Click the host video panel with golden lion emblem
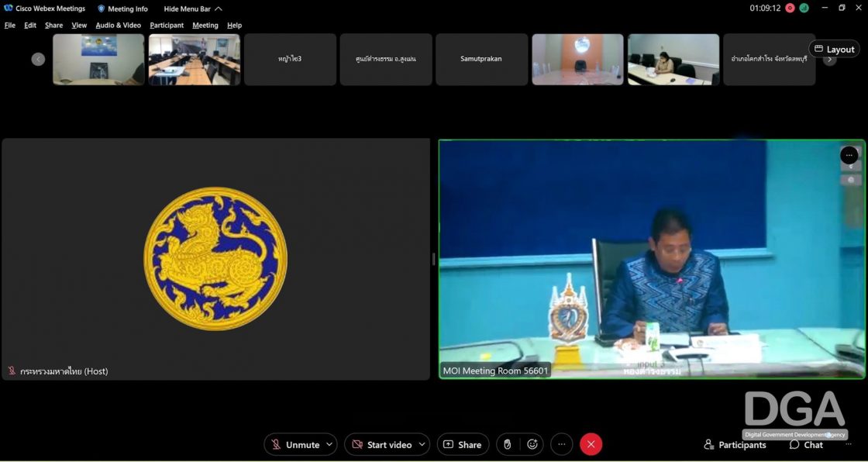The height and width of the screenshot is (462, 868). 216,259
